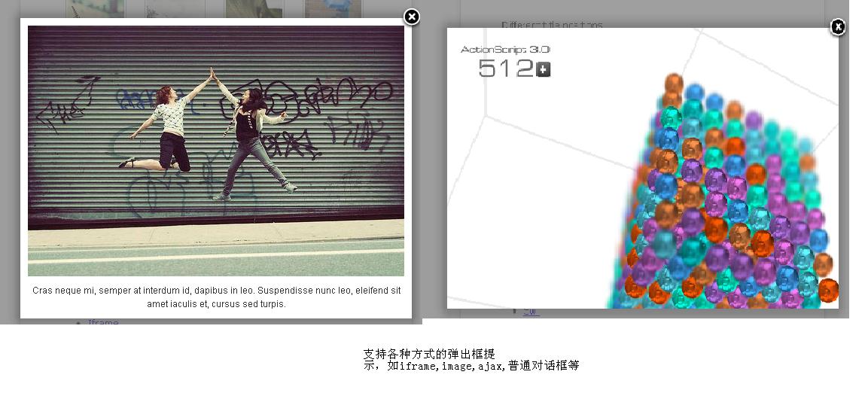Viewport: 868px width, 399px height.
Task: Click the 512 counter value
Action: [505, 69]
